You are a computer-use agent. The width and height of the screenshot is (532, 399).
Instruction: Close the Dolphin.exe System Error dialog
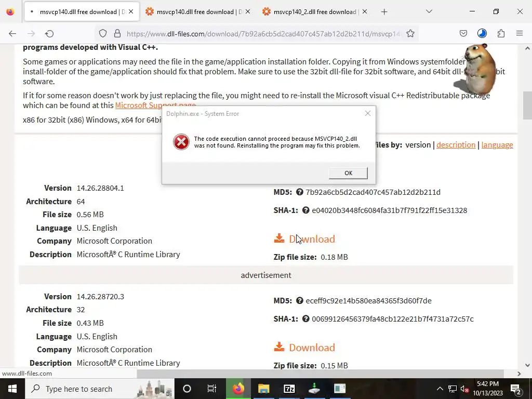coord(368,113)
